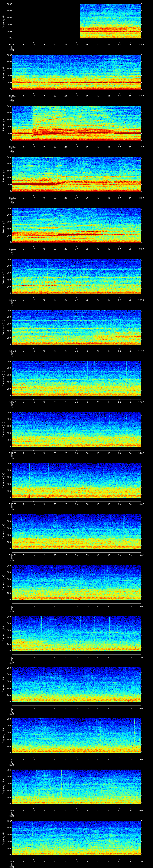Click the spectrogram panel starting at 13:04:00
The width and height of the screenshot is (153, 868).
[x=77, y=21]
